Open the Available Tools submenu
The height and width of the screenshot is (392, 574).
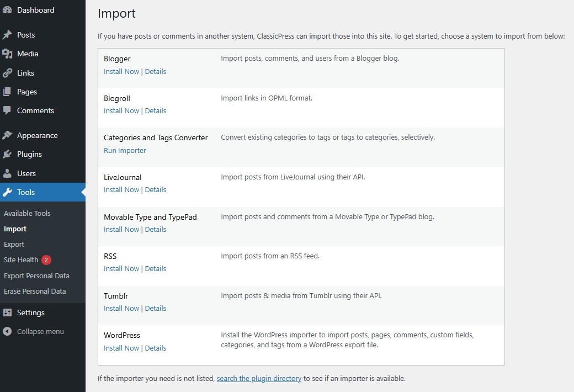(x=27, y=213)
